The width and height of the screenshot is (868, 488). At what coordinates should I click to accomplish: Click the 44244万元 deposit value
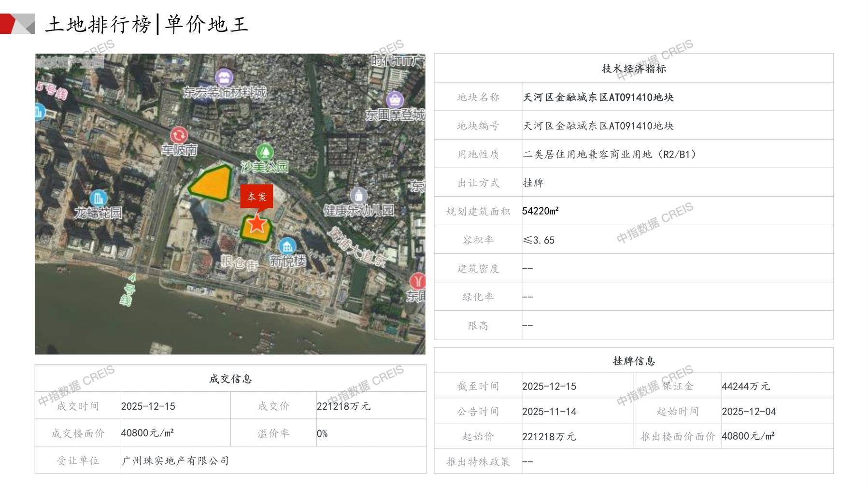pos(745,386)
